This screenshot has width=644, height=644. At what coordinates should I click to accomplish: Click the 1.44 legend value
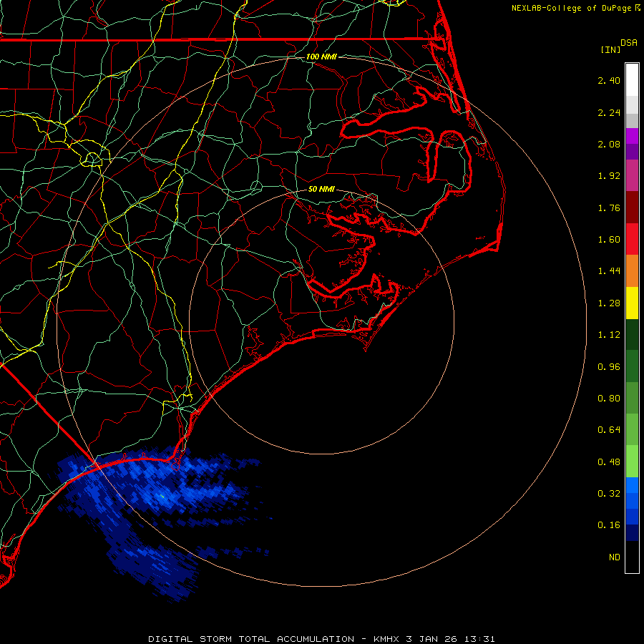[609, 271]
